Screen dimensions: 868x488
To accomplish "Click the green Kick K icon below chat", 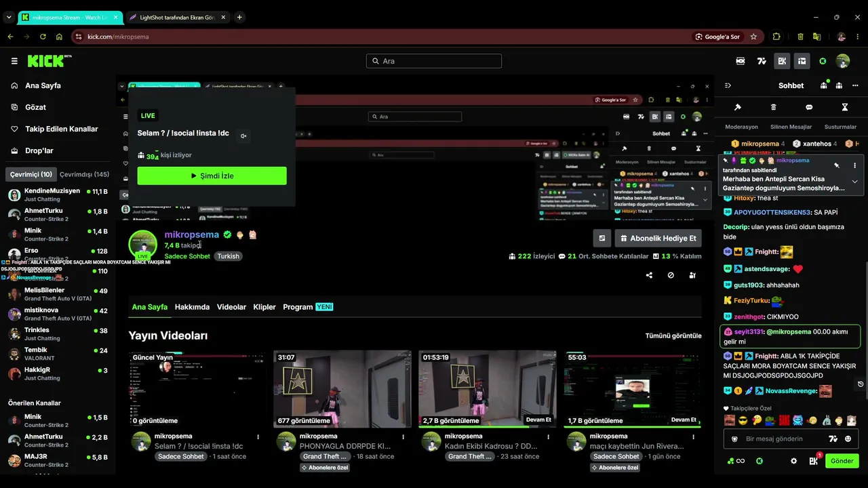I will pyautogui.click(x=759, y=461).
